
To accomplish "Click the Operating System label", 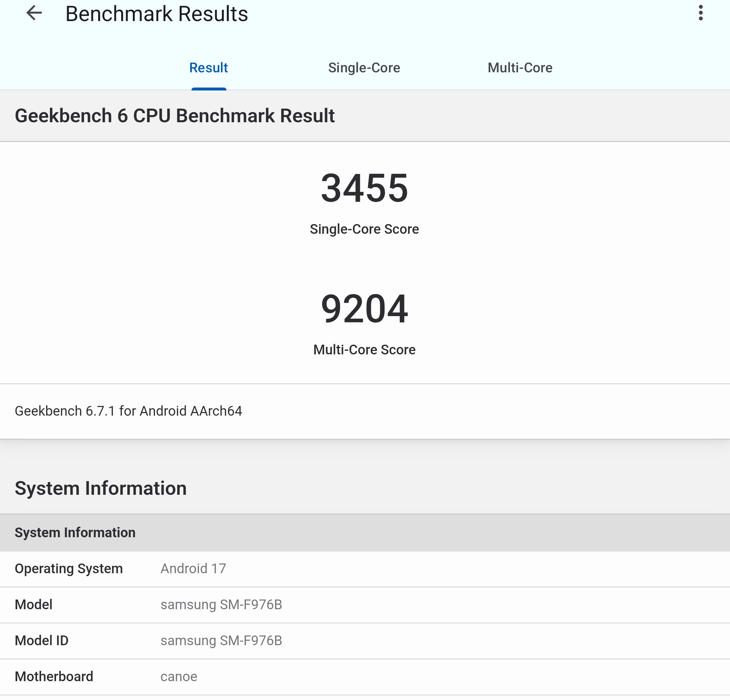I will coord(69,568).
